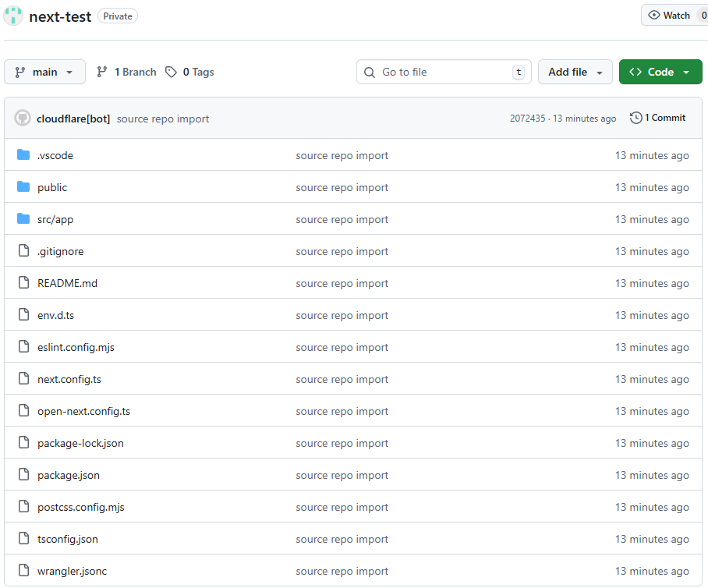Image resolution: width=708 pixels, height=588 pixels.
Task: Click the .vscode folder icon
Action: [x=23, y=155]
